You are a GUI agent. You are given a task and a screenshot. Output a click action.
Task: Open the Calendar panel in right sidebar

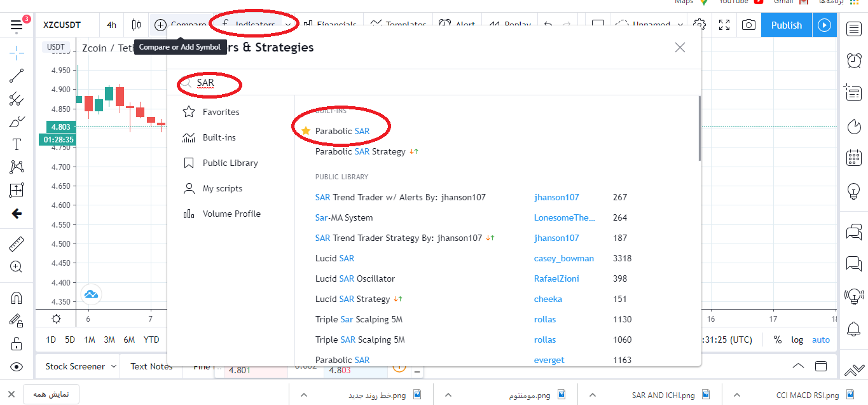(853, 158)
